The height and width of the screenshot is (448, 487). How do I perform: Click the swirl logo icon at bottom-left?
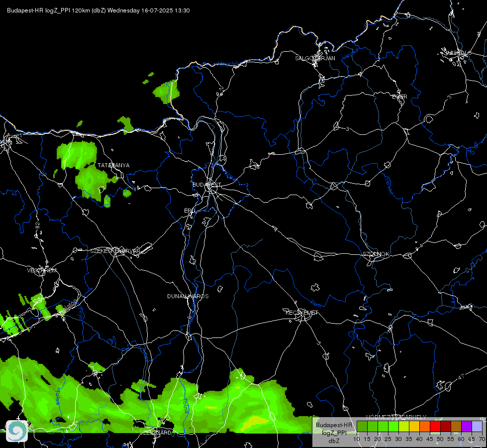pyautogui.click(x=17, y=431)
